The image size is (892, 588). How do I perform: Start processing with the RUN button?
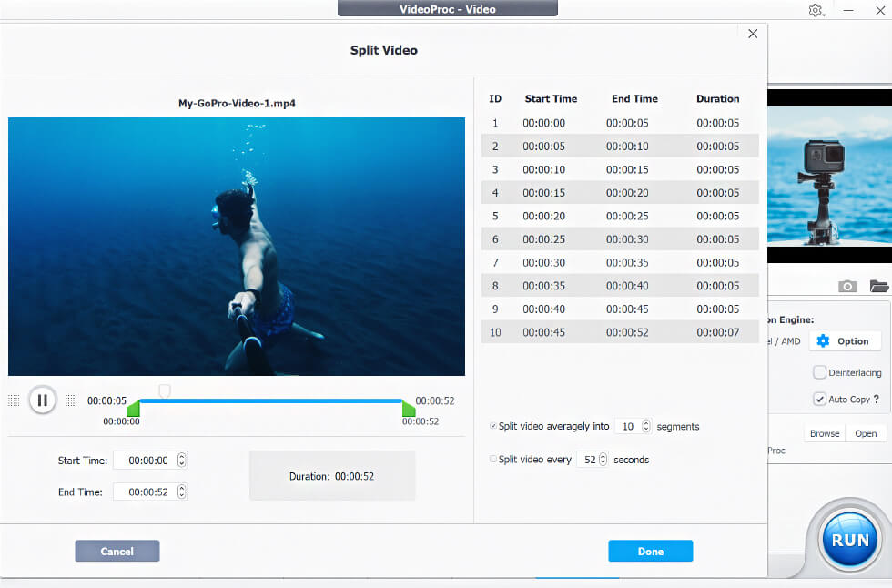click(x=850, y=540)
